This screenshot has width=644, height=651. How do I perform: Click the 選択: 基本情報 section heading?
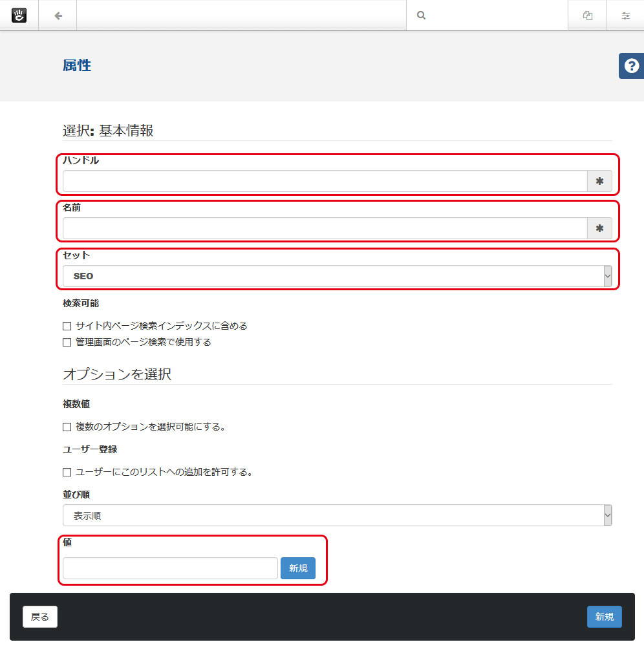[108, 131]
